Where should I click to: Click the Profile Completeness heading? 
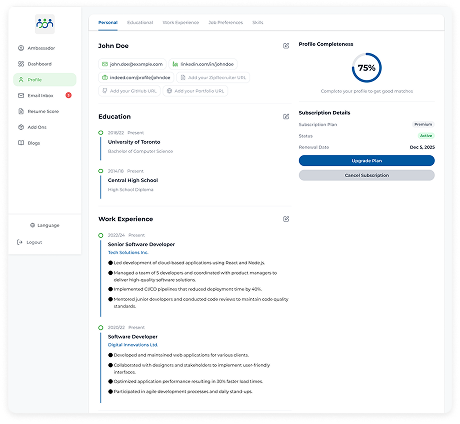click(326, 44)
